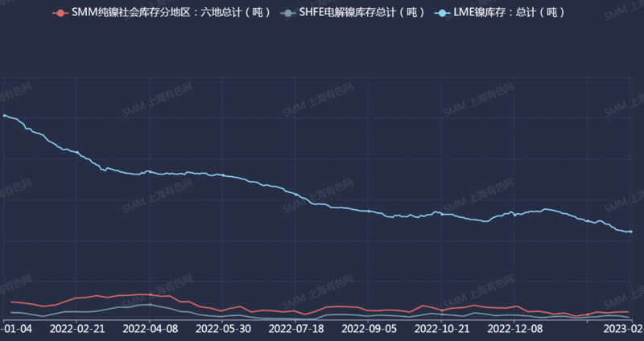Image resolution: width=644 pixels, height=341 pixels.
Task: Click the 2022-05-30 axis date label
Action: pyautogui.click(x=223, y=329)
